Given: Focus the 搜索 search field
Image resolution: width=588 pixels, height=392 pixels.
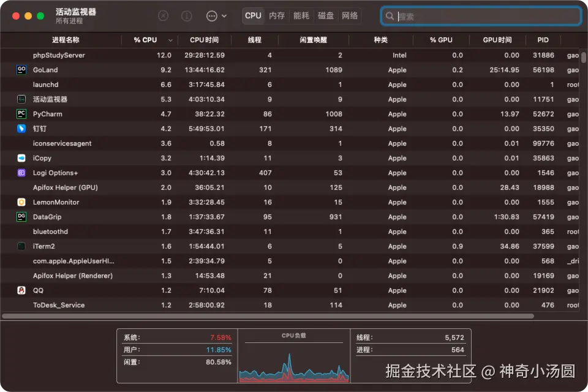Looking at the screenshot, I should [481, 16].
